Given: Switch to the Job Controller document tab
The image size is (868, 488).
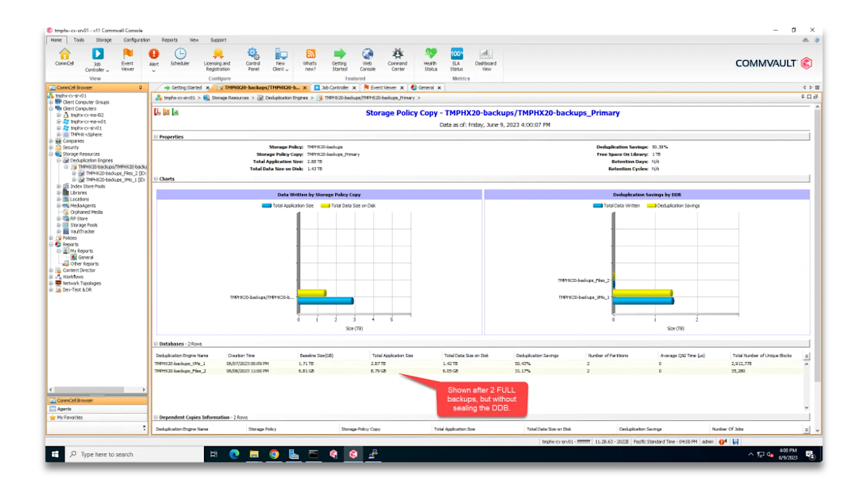Looking at the screenshot, I should click(335, 87).
